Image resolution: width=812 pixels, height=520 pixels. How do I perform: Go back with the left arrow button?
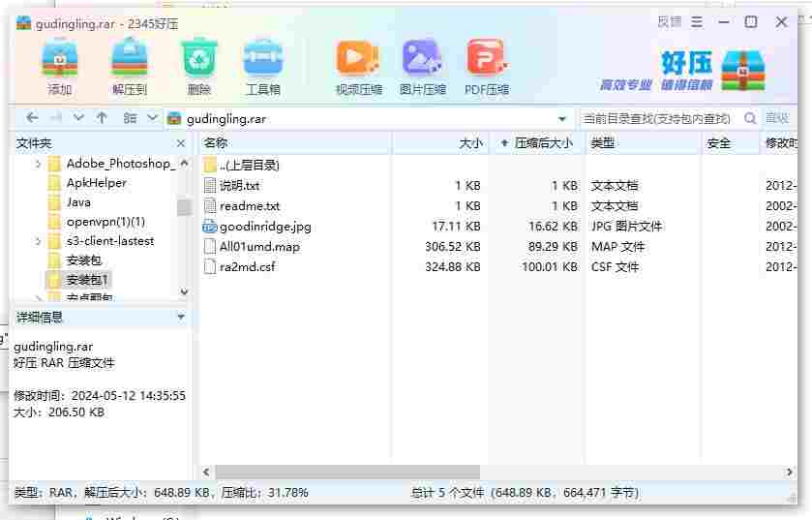pyautogui.click(x=32, y=118)
